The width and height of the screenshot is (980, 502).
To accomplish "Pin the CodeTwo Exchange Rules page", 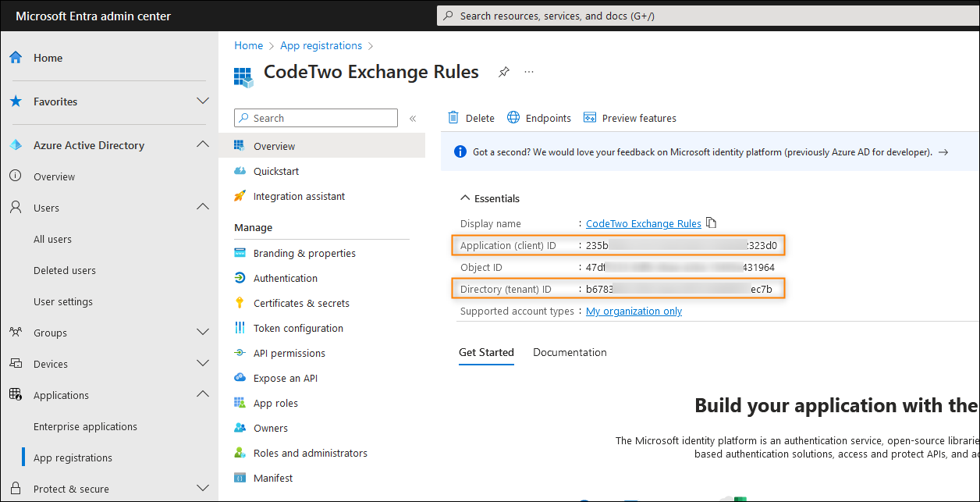I will pos(504,72).
